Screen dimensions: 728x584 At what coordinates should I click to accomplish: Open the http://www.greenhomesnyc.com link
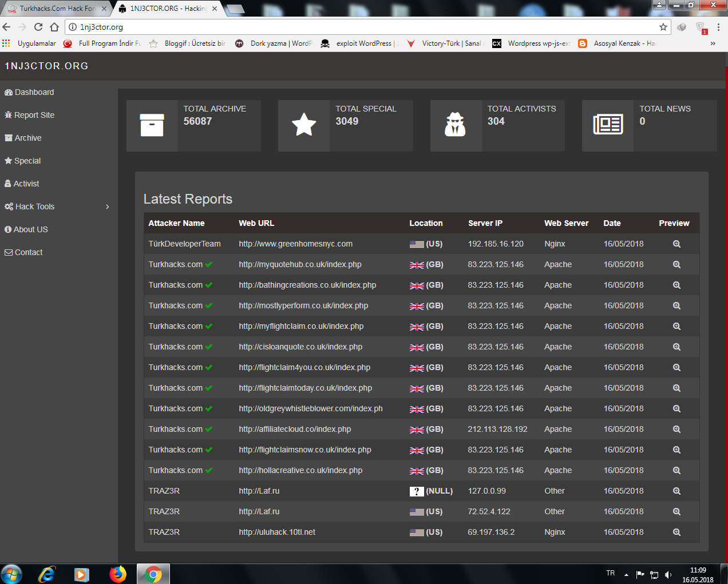click(x=295, y=244)
